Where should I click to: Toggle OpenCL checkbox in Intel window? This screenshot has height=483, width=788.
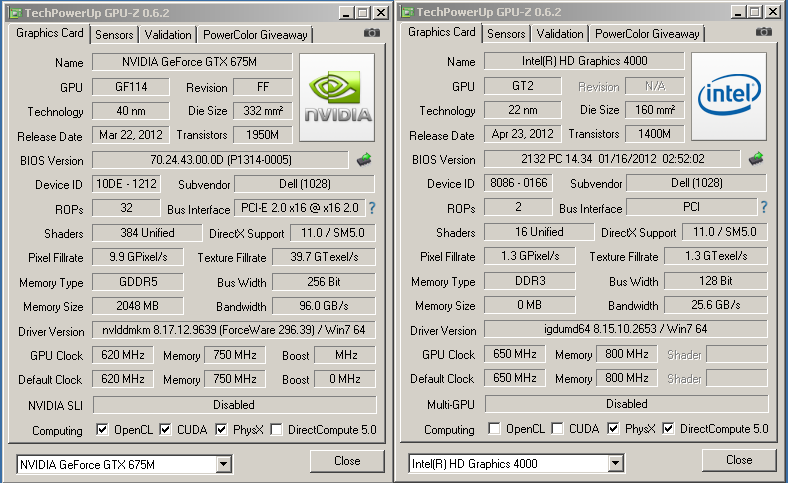495,429
